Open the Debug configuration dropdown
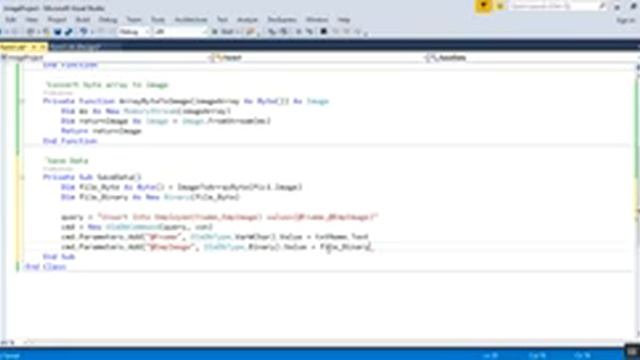This screenshot has height=360, width=640. (x=134, y=32)
